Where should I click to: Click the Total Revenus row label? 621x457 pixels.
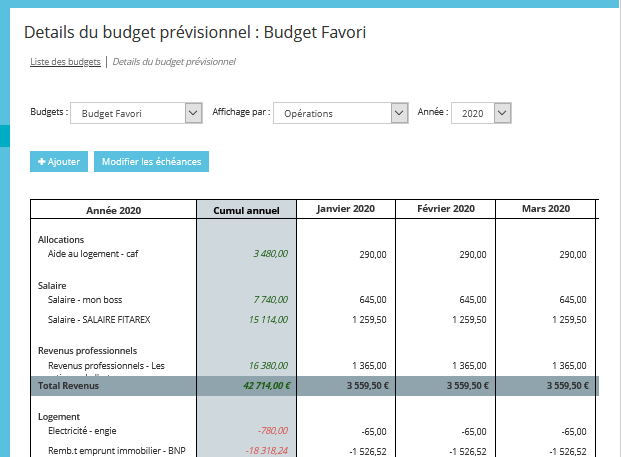(68, 386)
